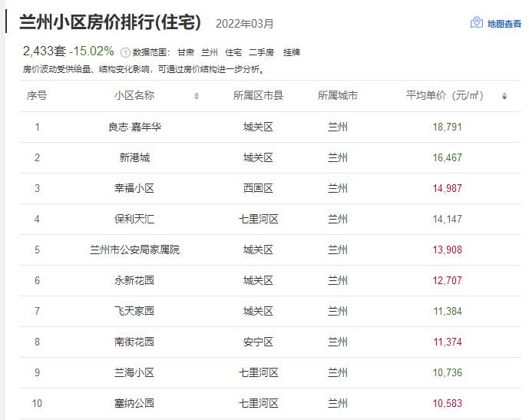Click the price 10,583 for 塞纳公园
This screenshot has width=529, height=420.
448,403
